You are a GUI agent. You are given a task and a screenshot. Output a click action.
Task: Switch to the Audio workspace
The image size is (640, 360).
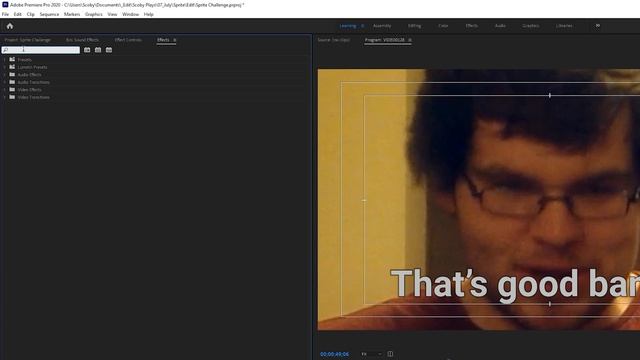pyautogui.click(x=500, y=26)
